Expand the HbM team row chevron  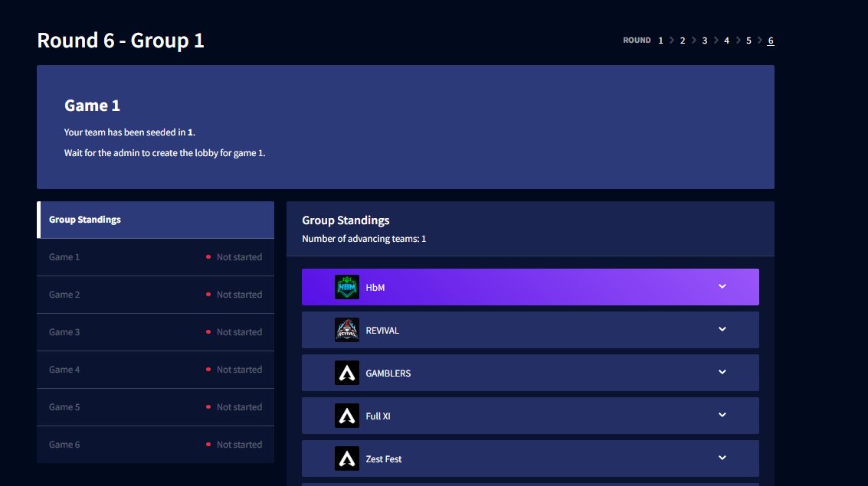click(x=722, y=286)
